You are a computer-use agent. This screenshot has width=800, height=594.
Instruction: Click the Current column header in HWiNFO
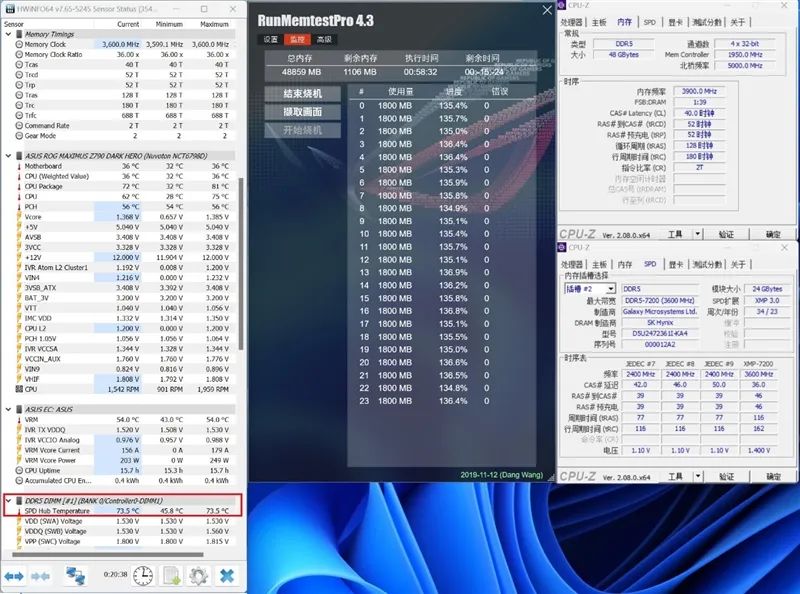[x=128, y=24]
